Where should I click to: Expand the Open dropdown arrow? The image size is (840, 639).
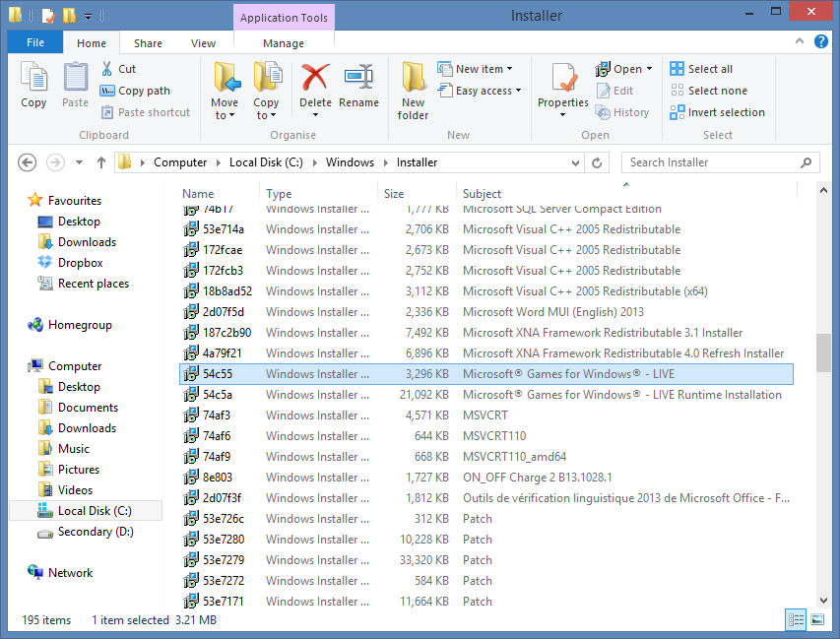(649, 69)
